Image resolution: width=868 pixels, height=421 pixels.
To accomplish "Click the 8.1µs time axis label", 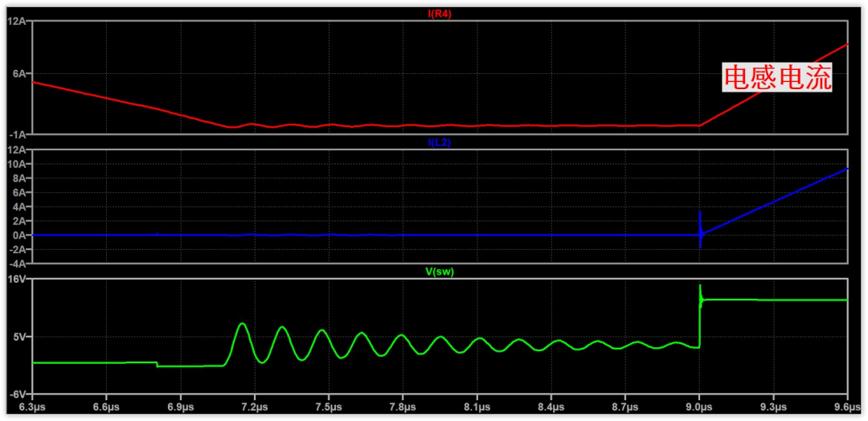I will pyautogui.click(x=477, y=407).
